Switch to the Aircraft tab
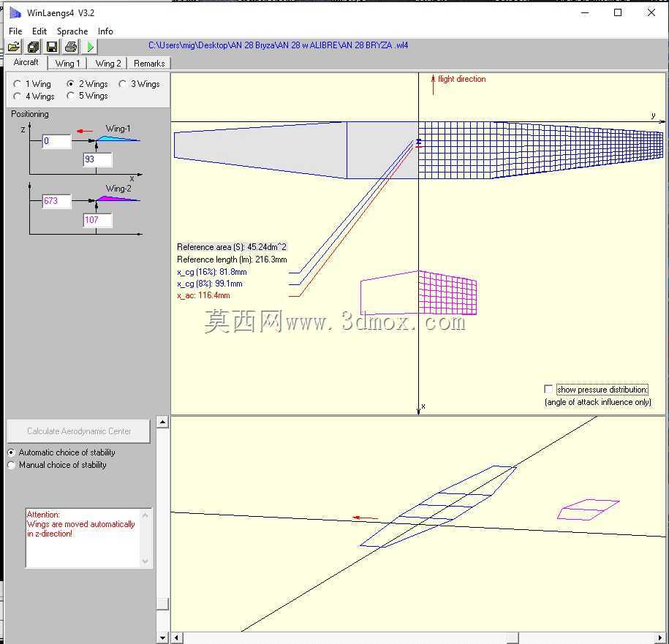669x644 pixels. click(x=26, y=62)
